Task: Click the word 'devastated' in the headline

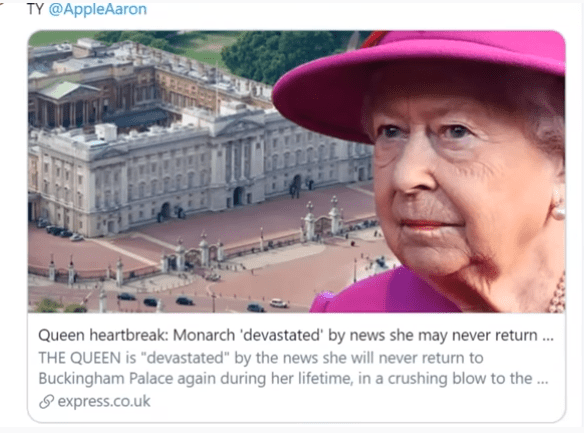Action: (283, 335)
